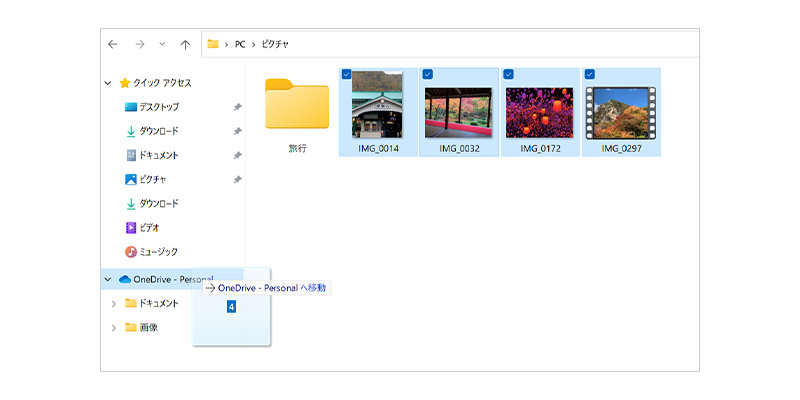
Task: Go back with the left arrow button
Action: click(113, 44)
